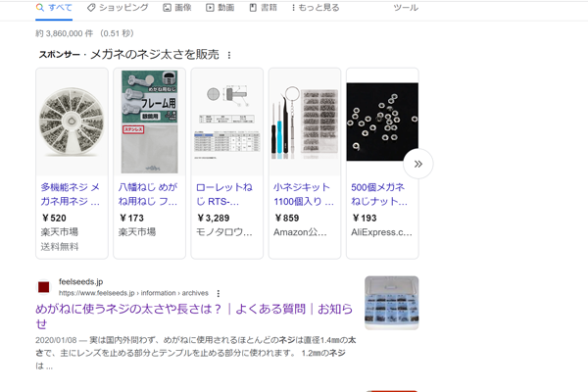Click the magnifier icon on すべて tab

[x=40, y=8]
